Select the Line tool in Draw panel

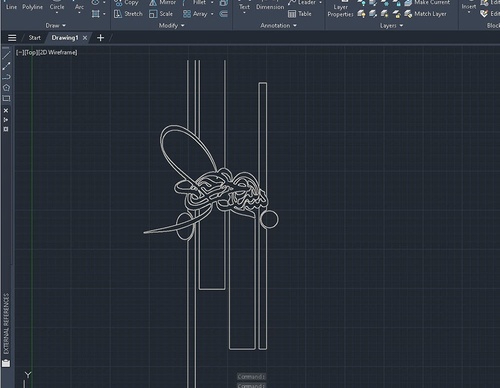11,7
